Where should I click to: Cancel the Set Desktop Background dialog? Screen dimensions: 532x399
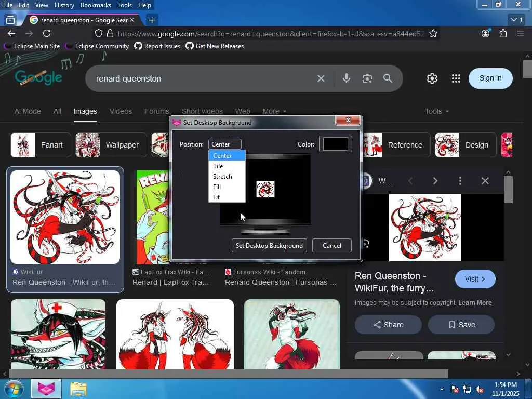coord(332,246)
